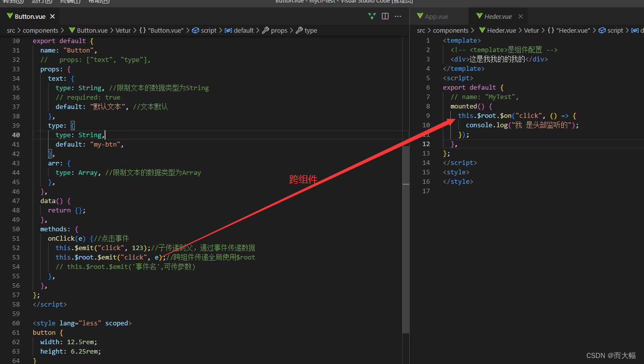
Task: Open the 终端(T) menu
Action: [x=69, y=2]
